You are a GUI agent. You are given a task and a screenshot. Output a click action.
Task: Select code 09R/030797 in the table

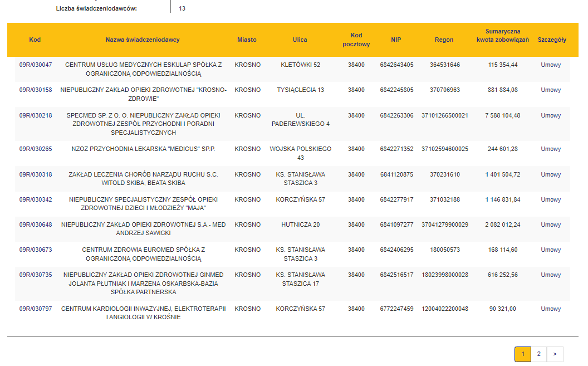35,309
